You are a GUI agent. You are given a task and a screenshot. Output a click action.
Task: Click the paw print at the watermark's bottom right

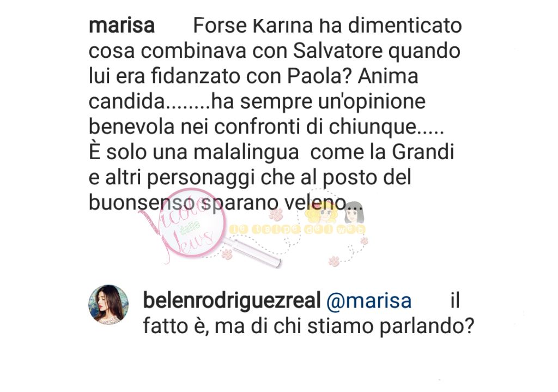point(334,261)
